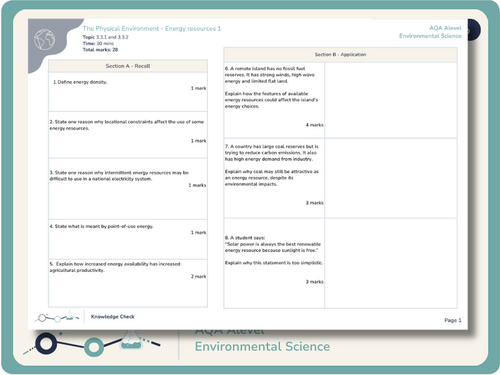This screenshot has height=375, width=500.
Task: Click the "3 marks" label for question 7
Action: coord(315,203)
